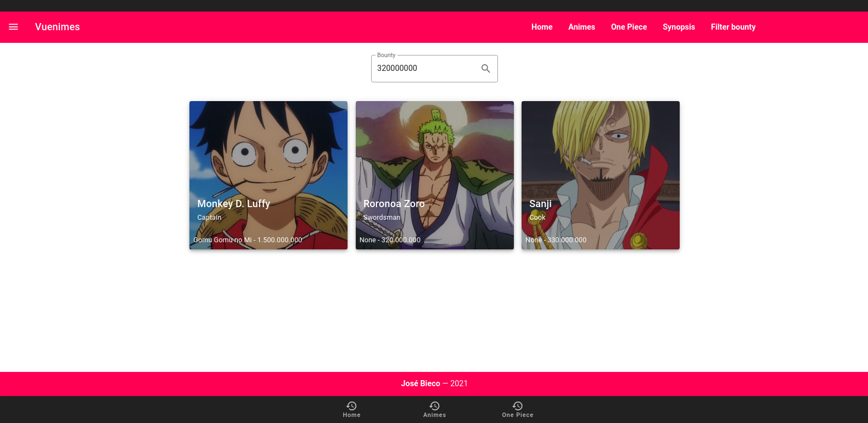Click the Animes label in bottom bar
This screenshot has height=423, width=868.
[434, 415]
